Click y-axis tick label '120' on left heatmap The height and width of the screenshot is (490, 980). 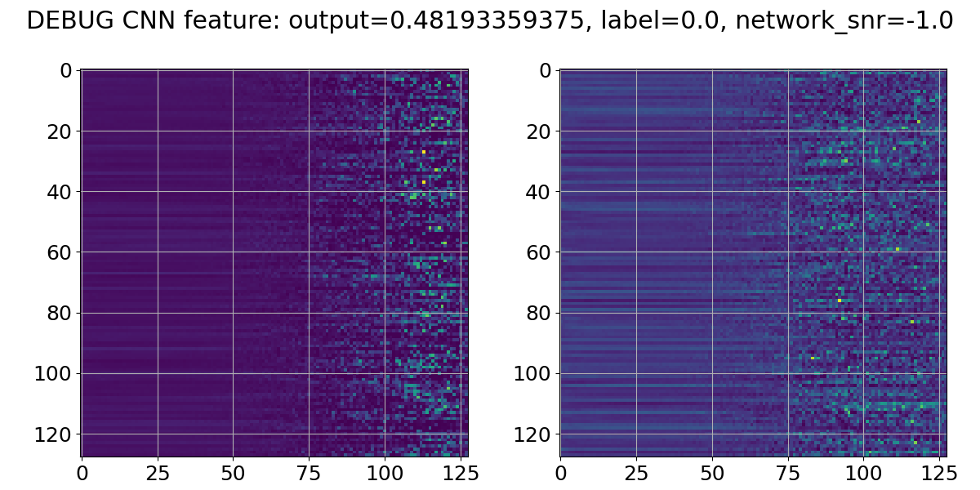coord(55,434)
